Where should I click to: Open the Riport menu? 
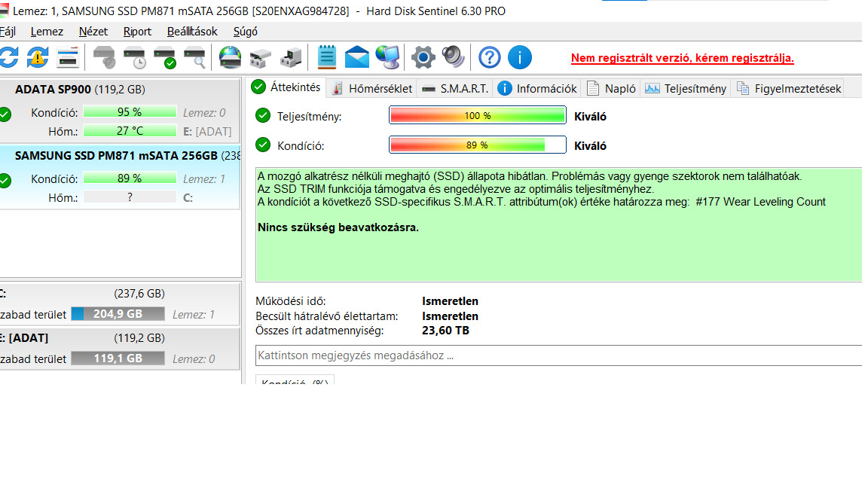pyautogui.click(x=137, y=32)
